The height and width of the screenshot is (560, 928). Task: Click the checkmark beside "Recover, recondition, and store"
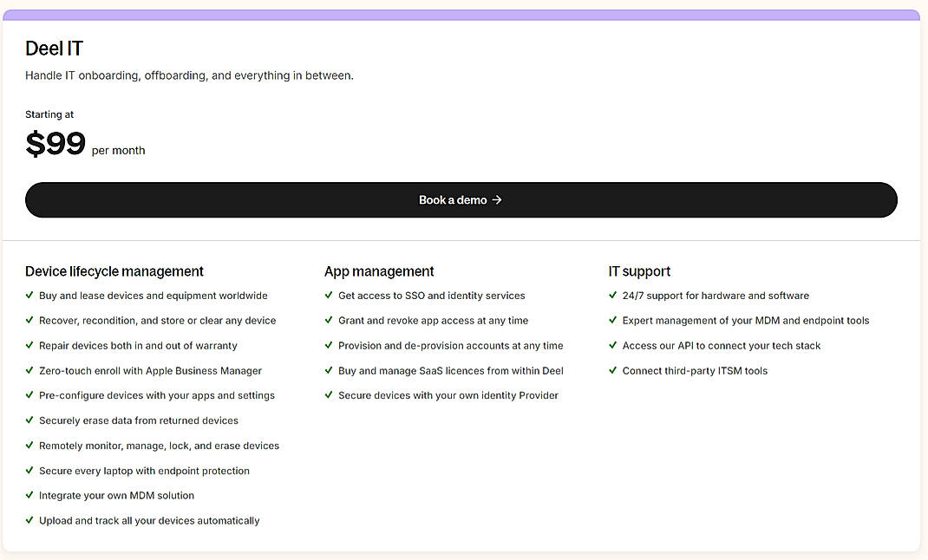click(x=29, y=319)
